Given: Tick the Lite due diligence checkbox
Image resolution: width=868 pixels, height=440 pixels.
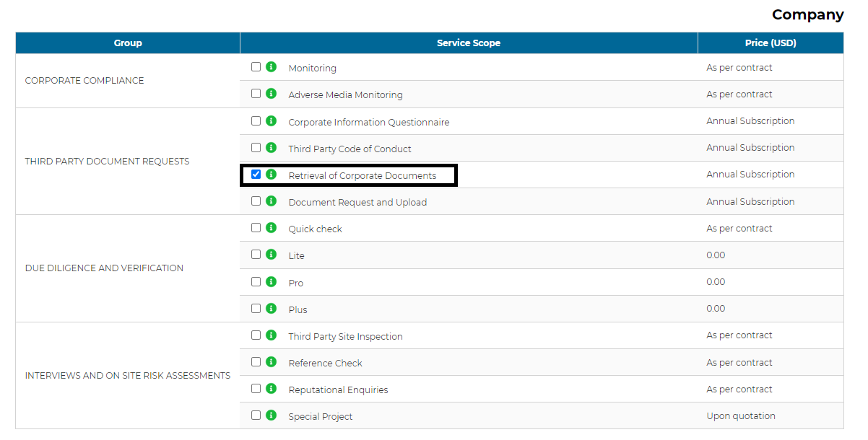Looking at the screenshot, I should tap(256, 255).
